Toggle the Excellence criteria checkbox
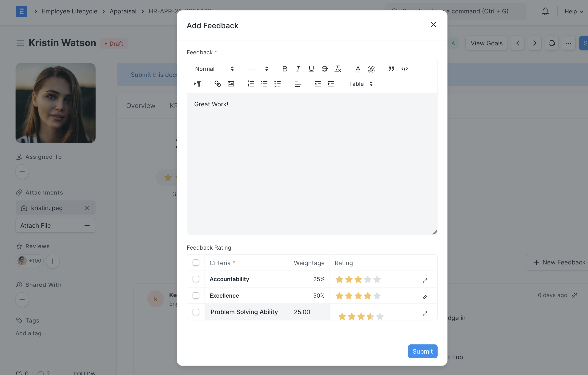Screen dimensions: 588x375 point(196,295)
